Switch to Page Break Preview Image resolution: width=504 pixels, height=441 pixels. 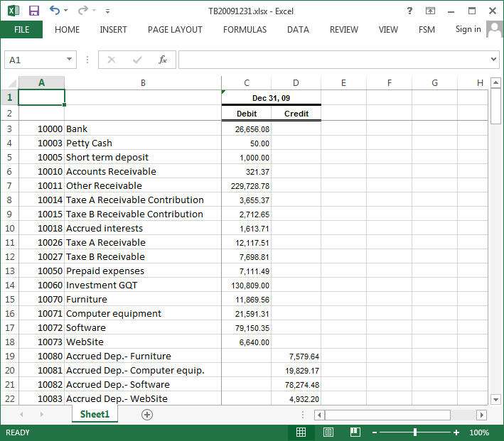click(x=355, y=432)
